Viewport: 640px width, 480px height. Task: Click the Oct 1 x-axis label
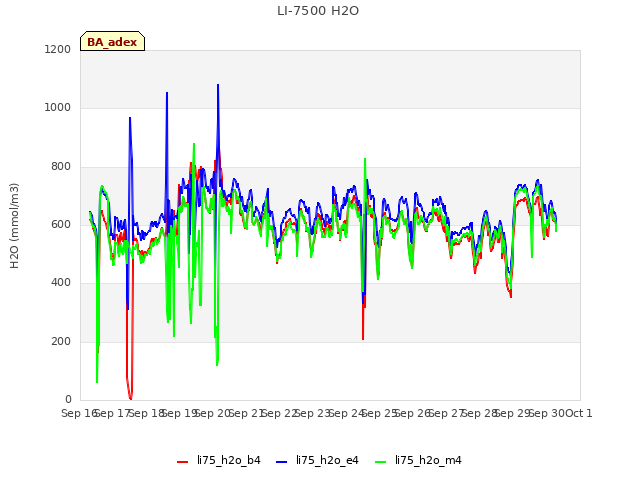point(578,413)
